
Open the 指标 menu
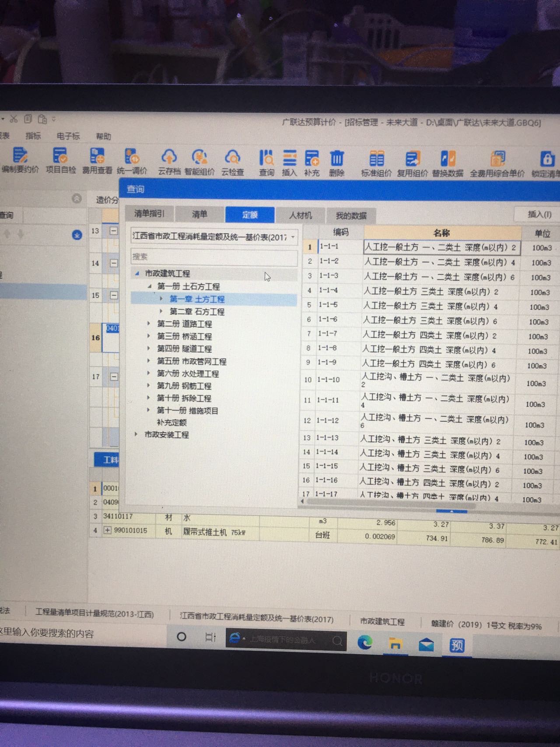click(x=33, y=136)
